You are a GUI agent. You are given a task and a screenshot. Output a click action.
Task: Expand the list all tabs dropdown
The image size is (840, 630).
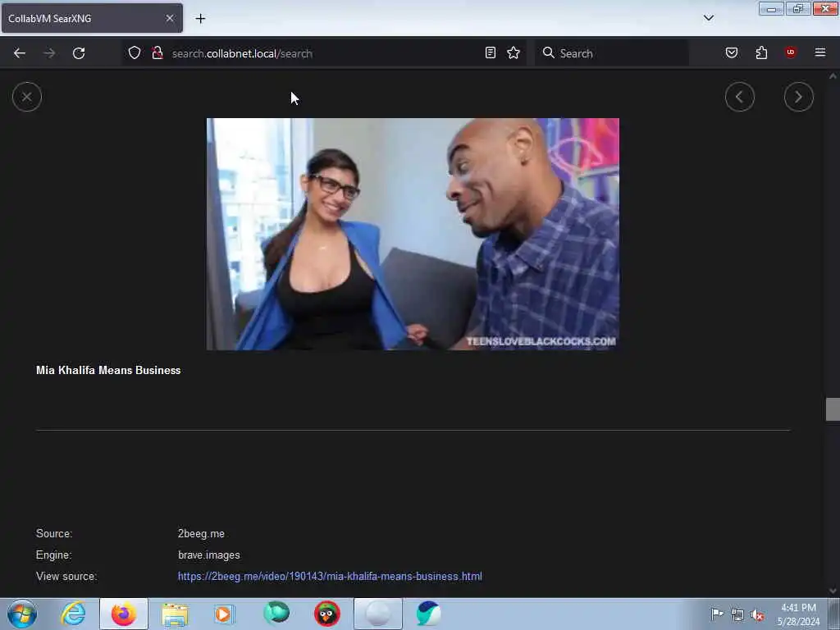(x=708, y=18)
